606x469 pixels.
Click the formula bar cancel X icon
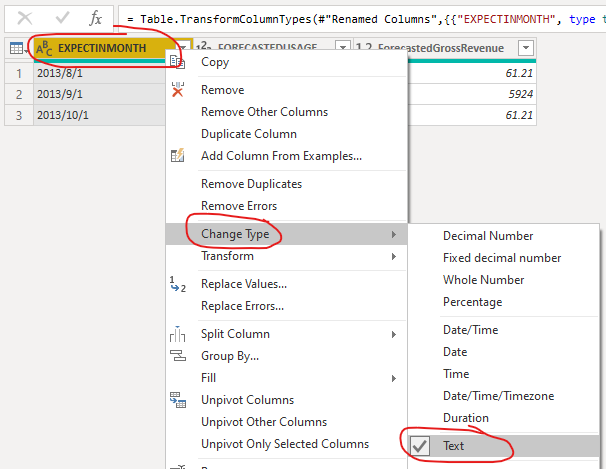[x=25, y=18]
